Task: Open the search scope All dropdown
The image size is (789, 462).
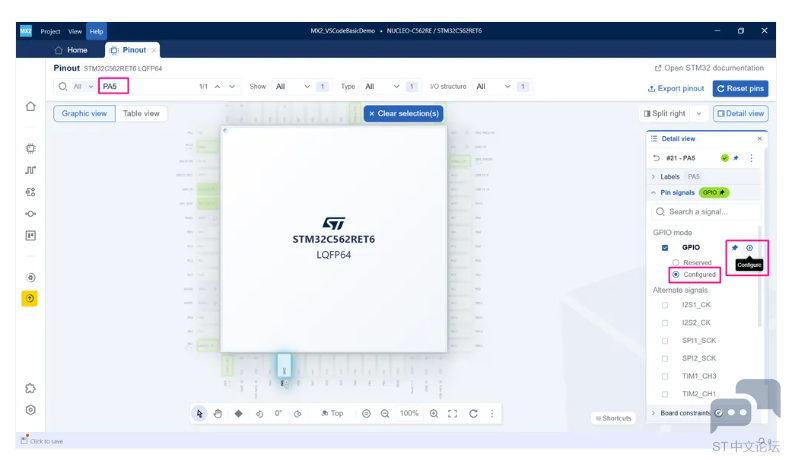Action: coord(83,87)
